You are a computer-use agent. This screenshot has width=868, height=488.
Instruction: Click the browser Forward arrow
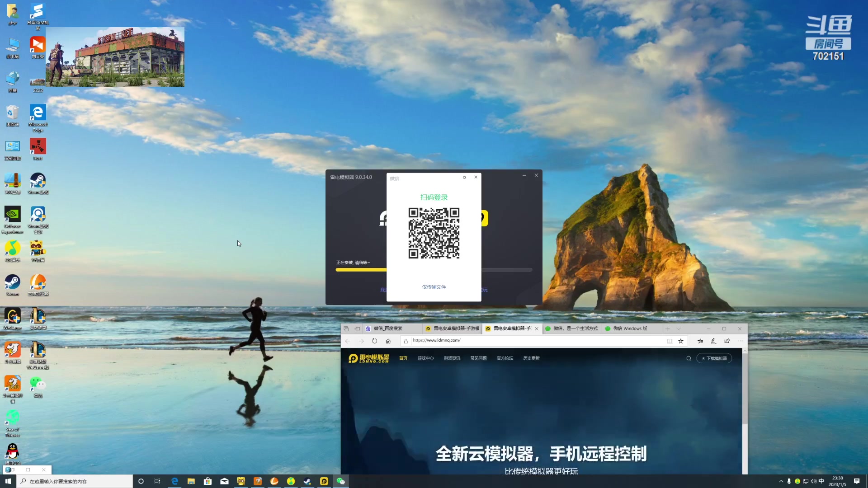tap(361, 341)
